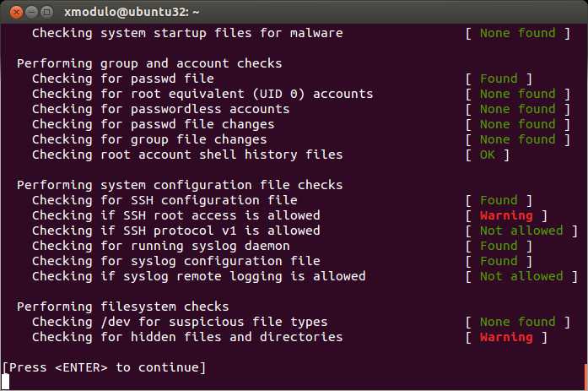The height and width of the screenshot is (391, 588).
Task: Click 'Performing filesystem checks' heading
Action: [122, 307]
